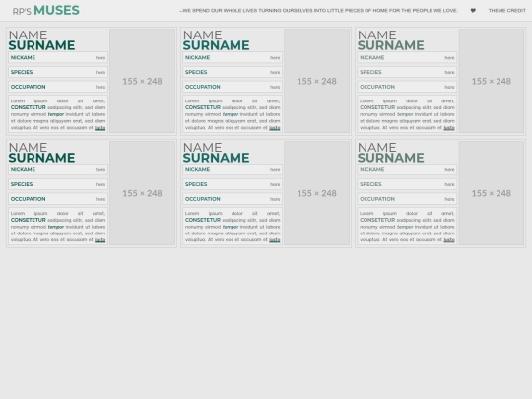Click the italic word tempor in the bottom-left card
532x399 pixels.
click(56, 227)
